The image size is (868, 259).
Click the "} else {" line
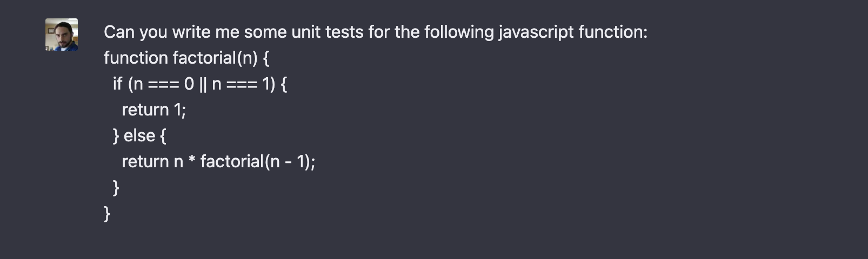pos(139,136)
